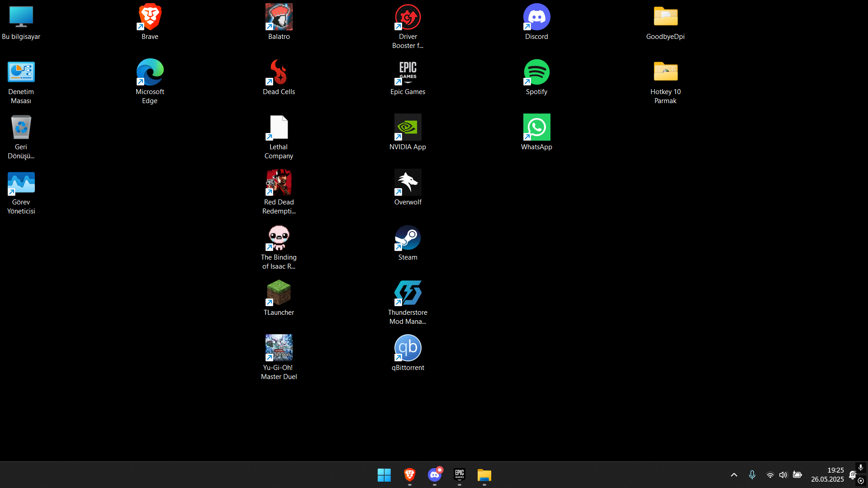Viewport: 868px width, 488px height.
Task: Select the Microsoft Edge desktop shortcut
Action: click(150, 82)
